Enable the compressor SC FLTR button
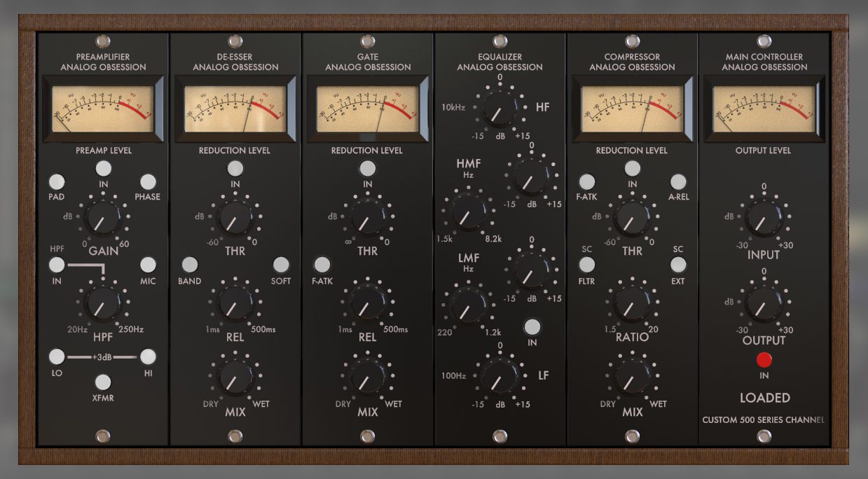868x479 pixels. 587,265
